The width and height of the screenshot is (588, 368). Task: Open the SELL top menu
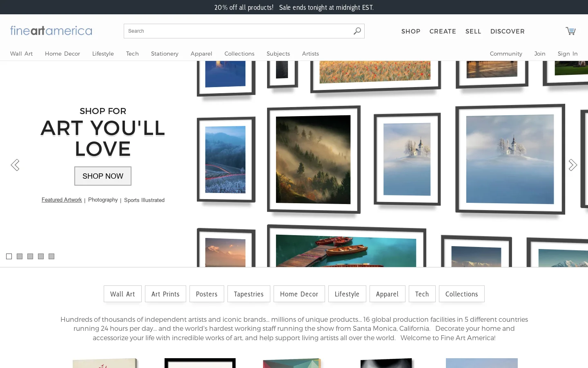click(473, 31)
